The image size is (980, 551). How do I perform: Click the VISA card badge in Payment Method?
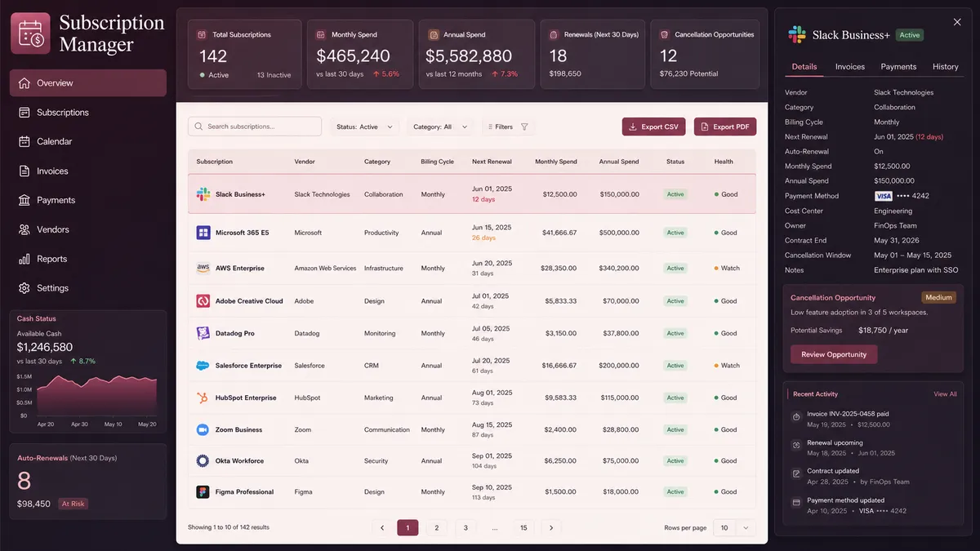pos(883,196)
